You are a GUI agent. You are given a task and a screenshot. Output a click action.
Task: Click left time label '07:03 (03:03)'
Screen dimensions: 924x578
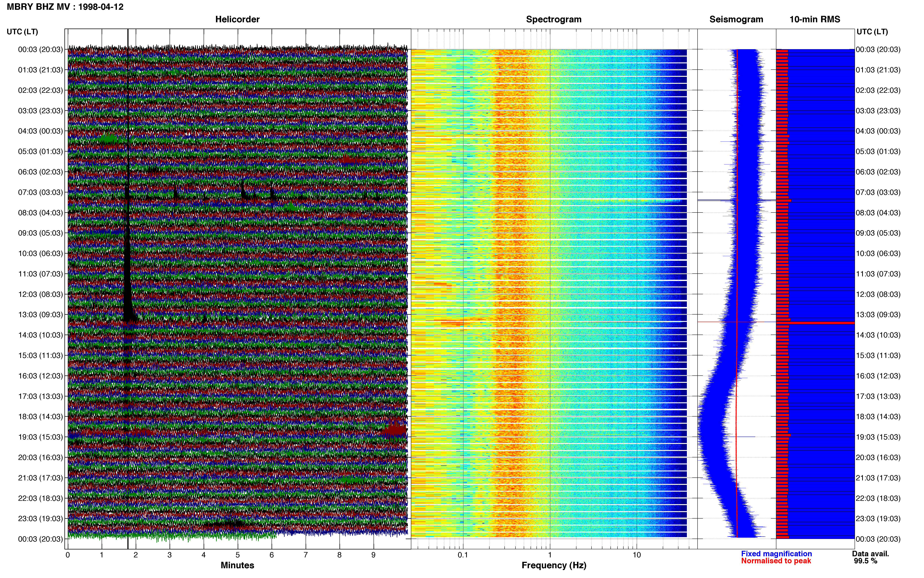41,192
